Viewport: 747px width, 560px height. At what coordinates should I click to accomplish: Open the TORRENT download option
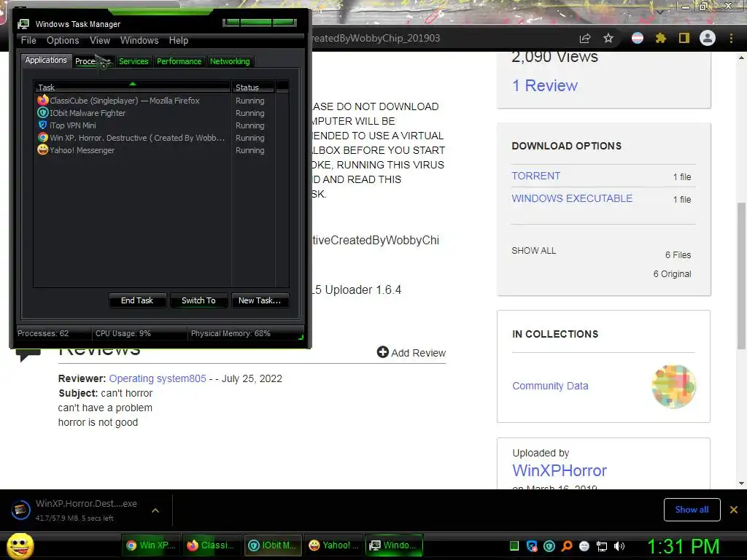click(536, 176)
